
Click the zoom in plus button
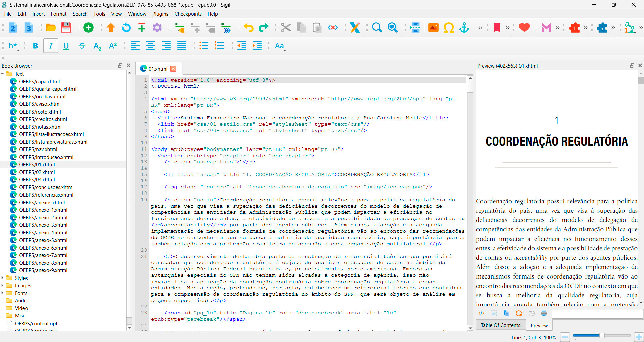point(639,337)
